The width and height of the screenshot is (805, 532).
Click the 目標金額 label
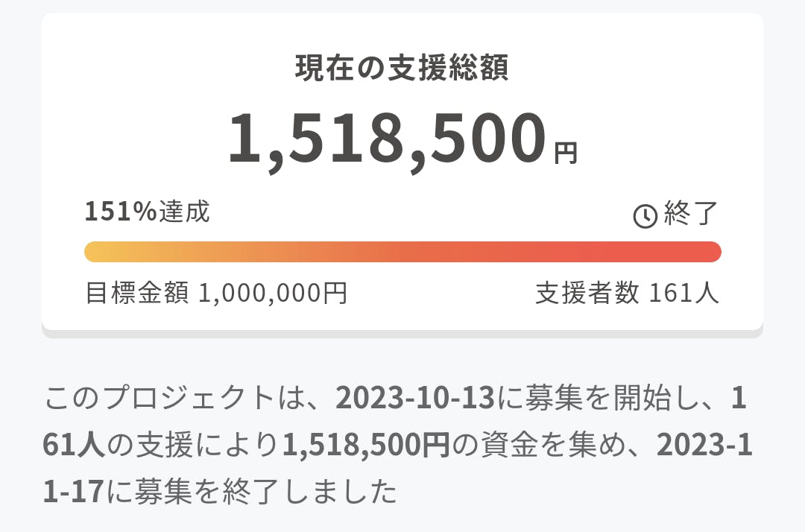tap(138, 293)
